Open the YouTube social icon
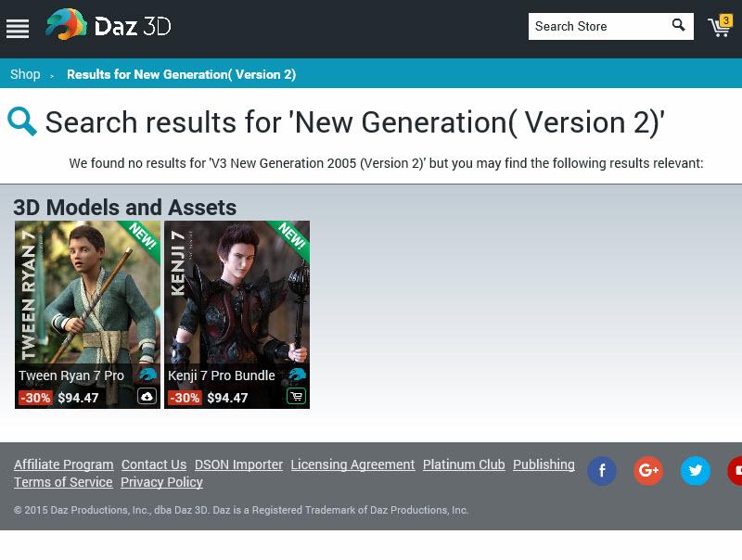Image resolution: width=742 pixels, height=560 pixels. pos(735,471)
